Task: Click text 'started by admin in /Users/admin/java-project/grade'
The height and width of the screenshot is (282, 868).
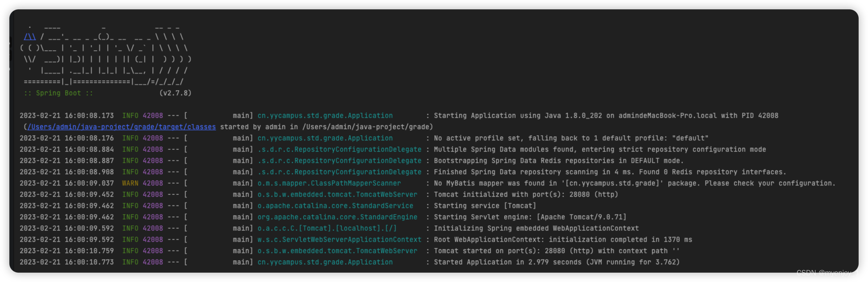Action: click(x=325, y=127)
